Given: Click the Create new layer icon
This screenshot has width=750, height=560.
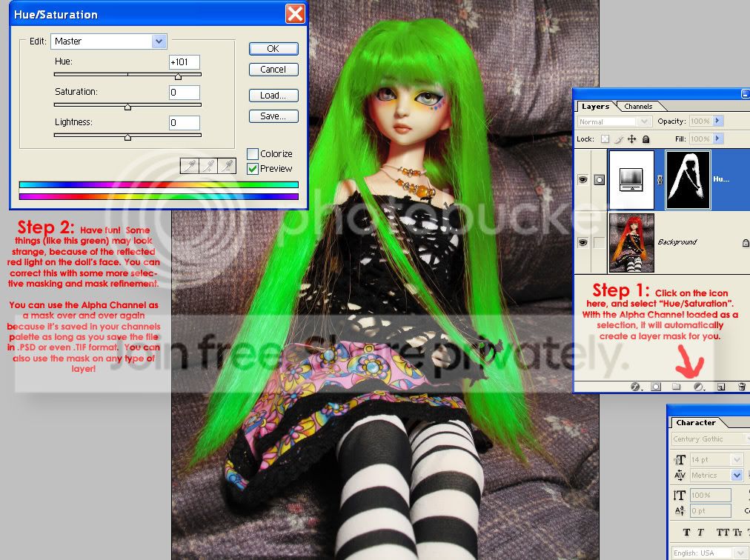Looking at the screenshot, I should click(721, 387).
